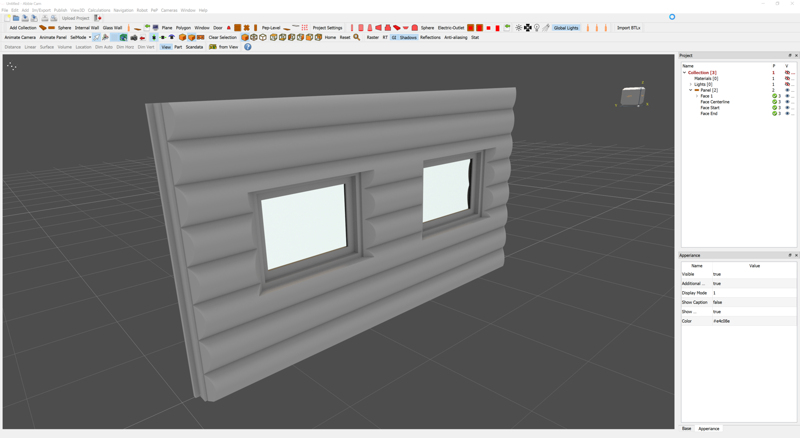Toggle the Global Lights button

(566, 28)
